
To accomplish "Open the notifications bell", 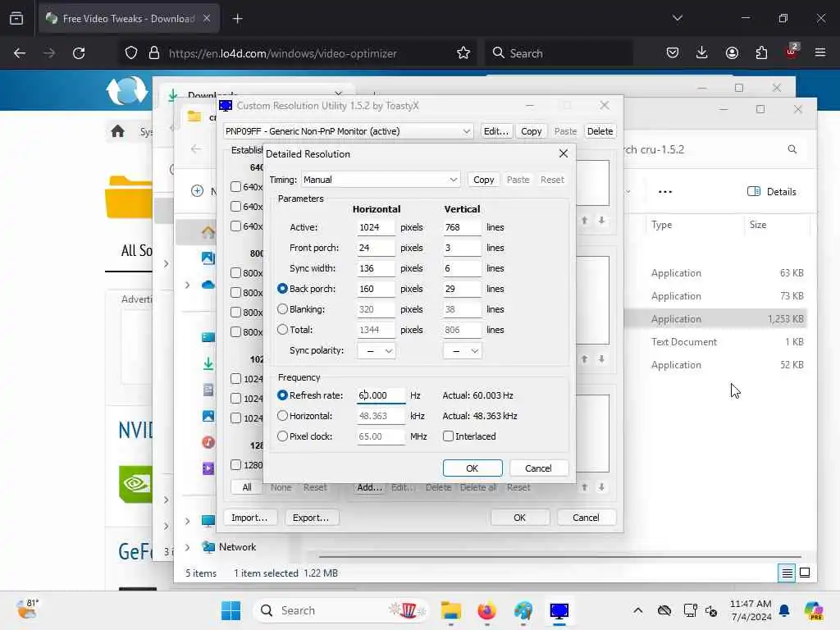I will pos(784,610).
